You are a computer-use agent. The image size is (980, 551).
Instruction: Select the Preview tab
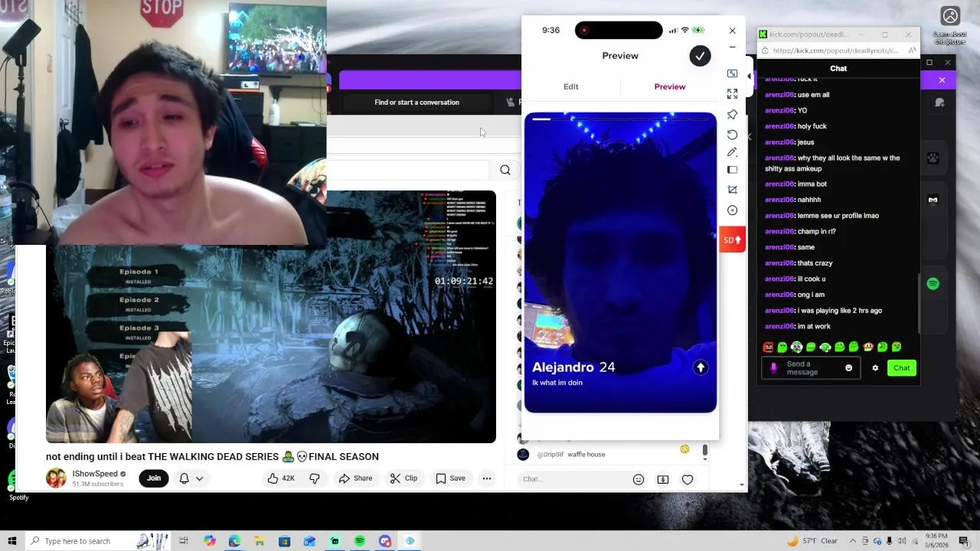tap(670, 86)
